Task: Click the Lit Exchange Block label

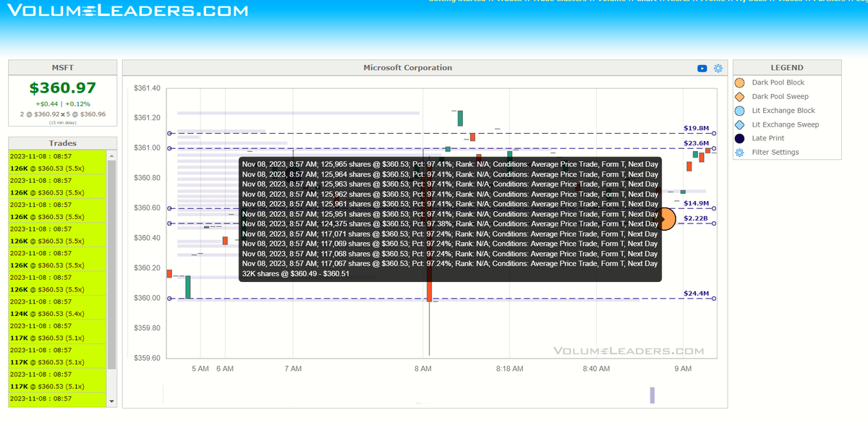Action: 783,111
